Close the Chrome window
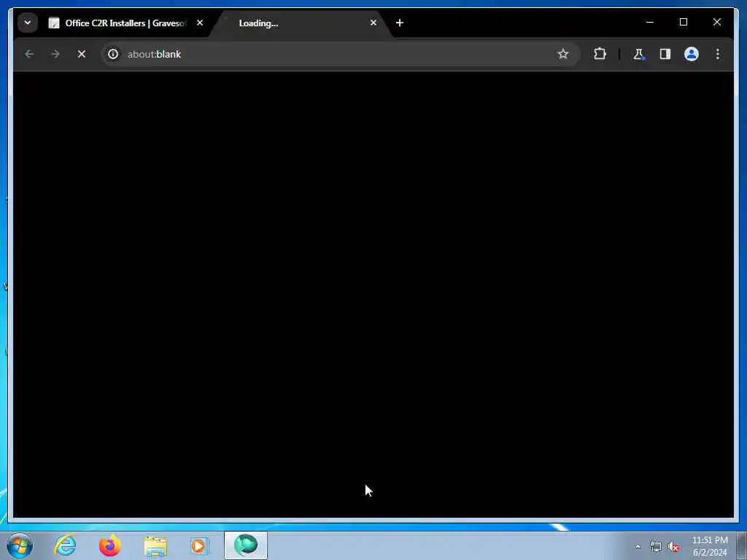This screenshot has width=747, height=560. 716,23
